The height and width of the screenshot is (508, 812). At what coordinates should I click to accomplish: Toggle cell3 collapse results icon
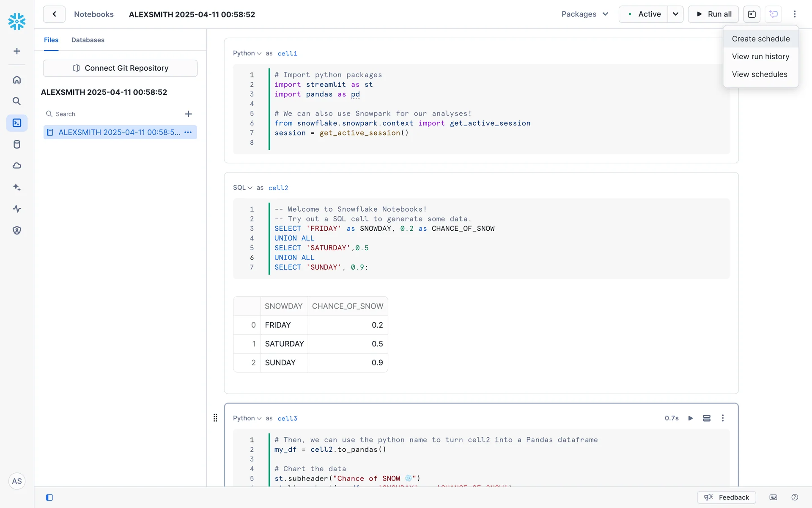point(706,418)
